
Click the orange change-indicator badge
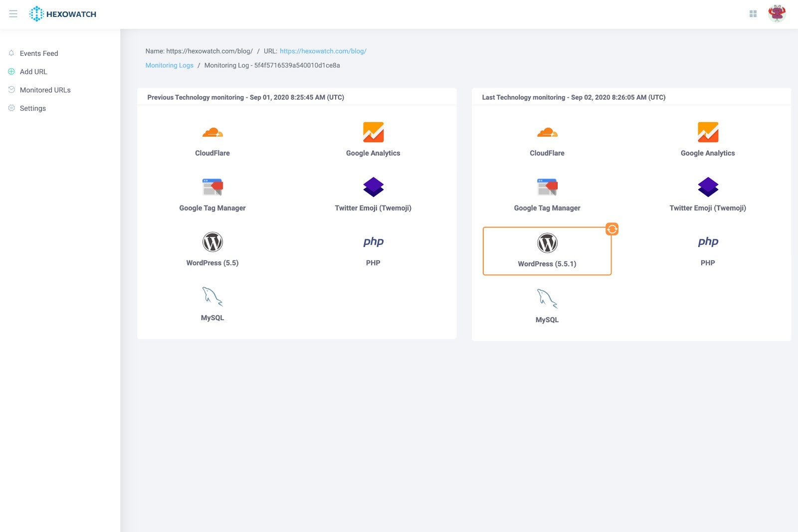612,229
